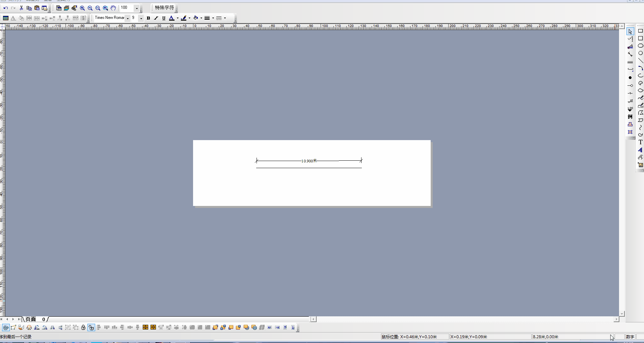Click the 10.900米 dimension label
The width and height of the screenshot is (644, 343).
[x=309, y=161]
